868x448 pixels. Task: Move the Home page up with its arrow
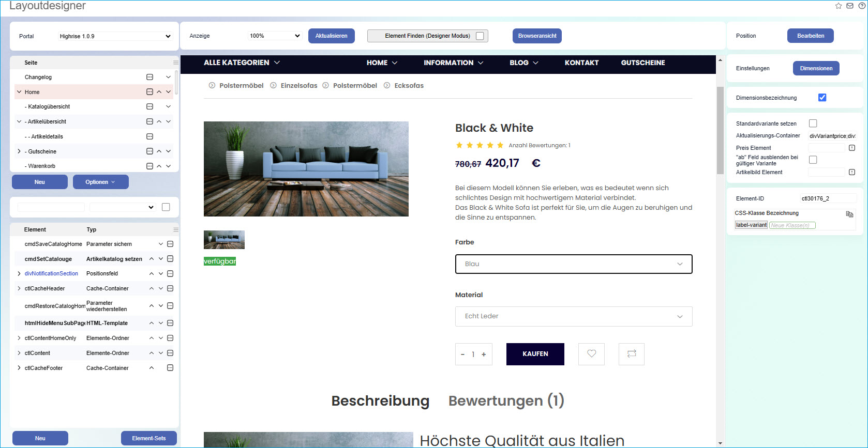pos(159,92)
